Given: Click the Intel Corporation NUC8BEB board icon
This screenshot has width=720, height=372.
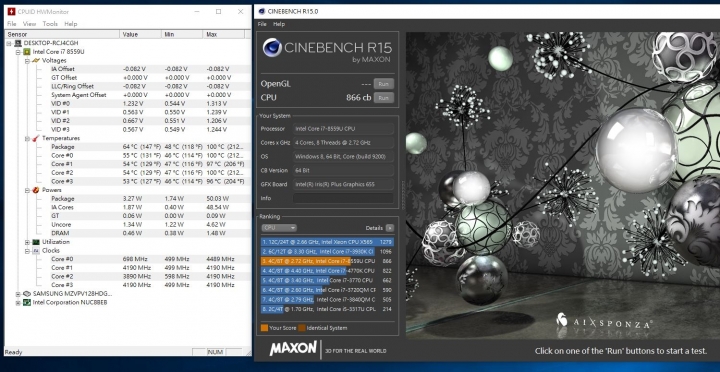Looking at the screenshot, I should coord(27,302).
